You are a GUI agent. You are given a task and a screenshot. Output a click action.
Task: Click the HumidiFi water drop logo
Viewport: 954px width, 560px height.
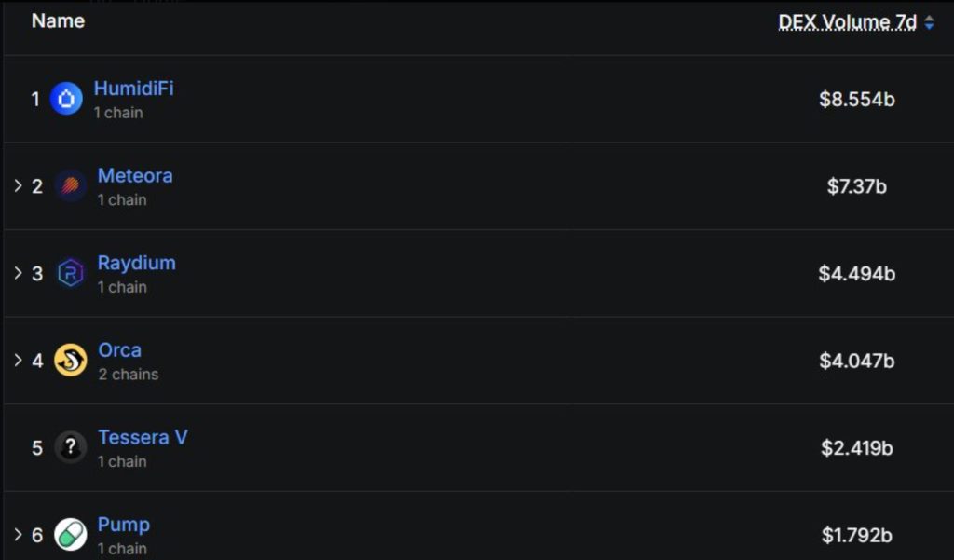66,98
